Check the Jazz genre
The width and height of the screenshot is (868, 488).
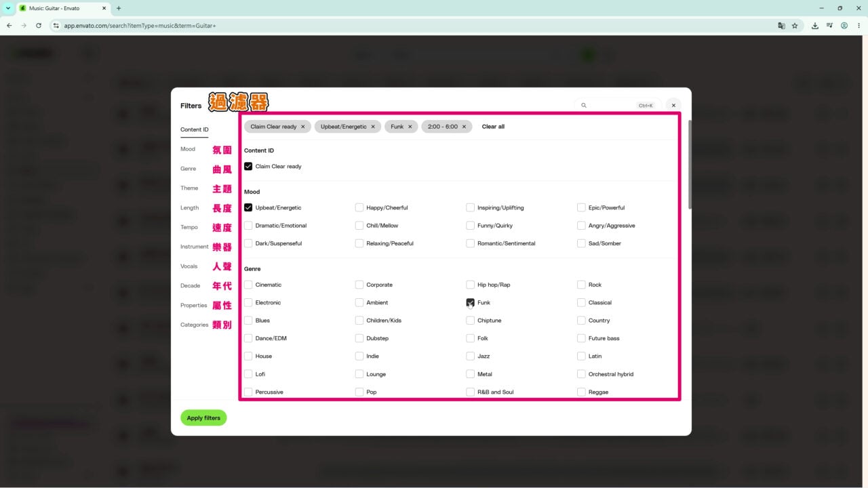tap(471, 356)
